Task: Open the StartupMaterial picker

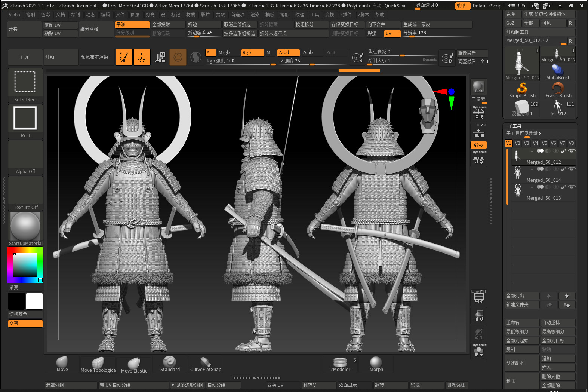Action: coord(25,229)
